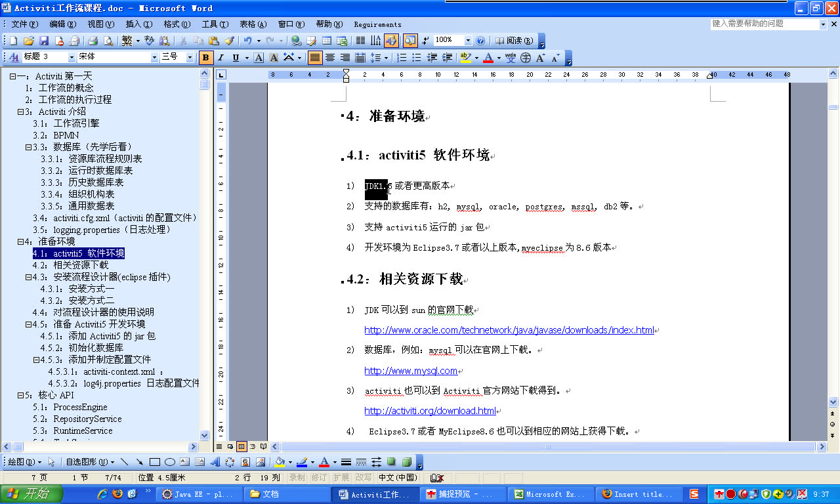This screenshot has height=504, width=840.
Task: Switch to the Microsoft Excel taskbar button
Action: click(550, 494)
